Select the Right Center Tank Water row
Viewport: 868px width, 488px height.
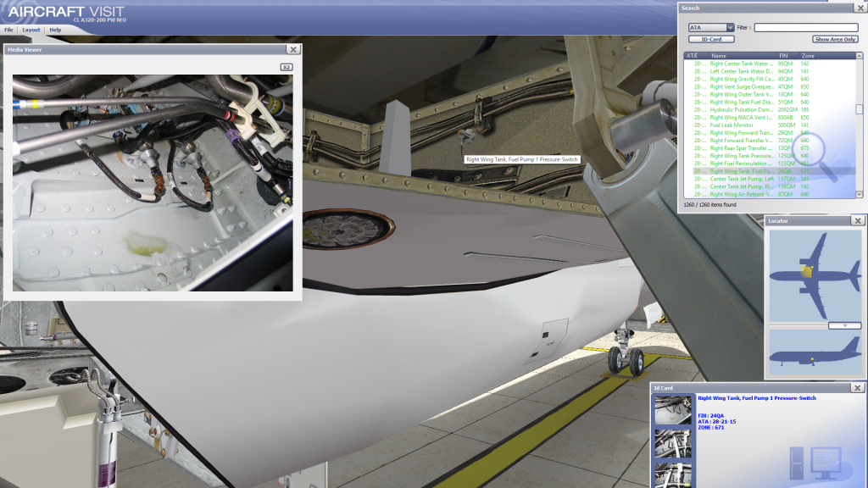pos(770,64)
